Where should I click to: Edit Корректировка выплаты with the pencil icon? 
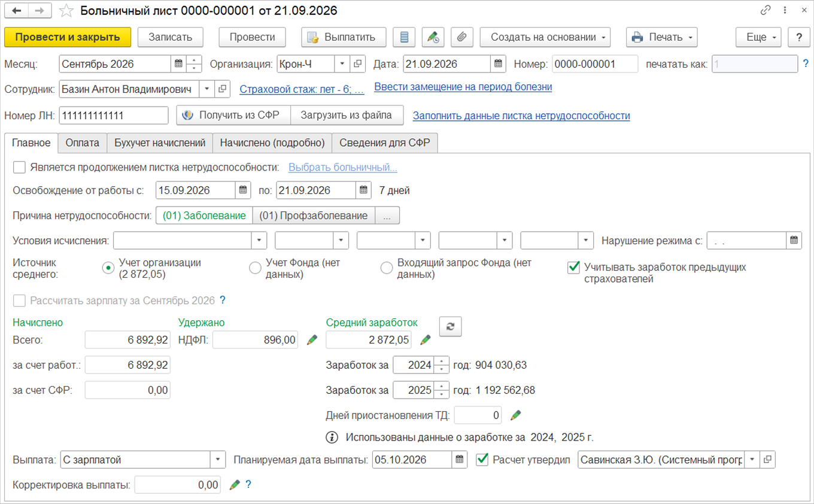pos(235,484)
